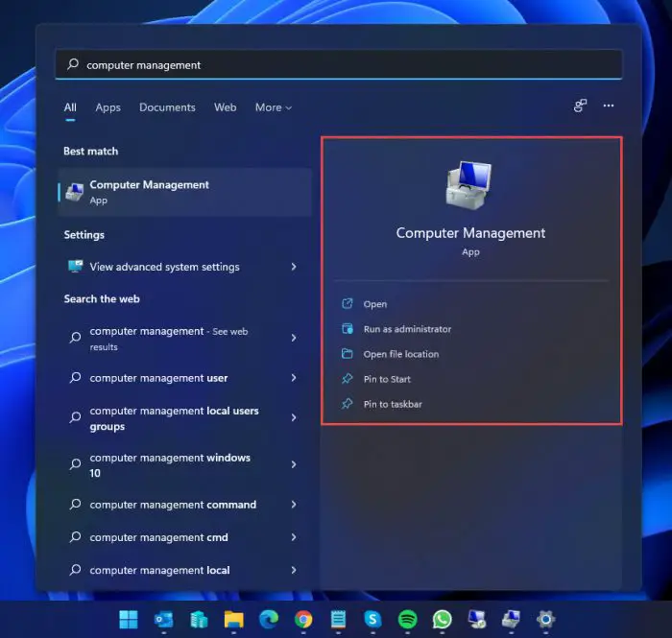The height and width of the screenshot is (638, 672).
Task: Expand arrow for 'computer management command'
Action: pyautogui.click(x=294, y=505)
